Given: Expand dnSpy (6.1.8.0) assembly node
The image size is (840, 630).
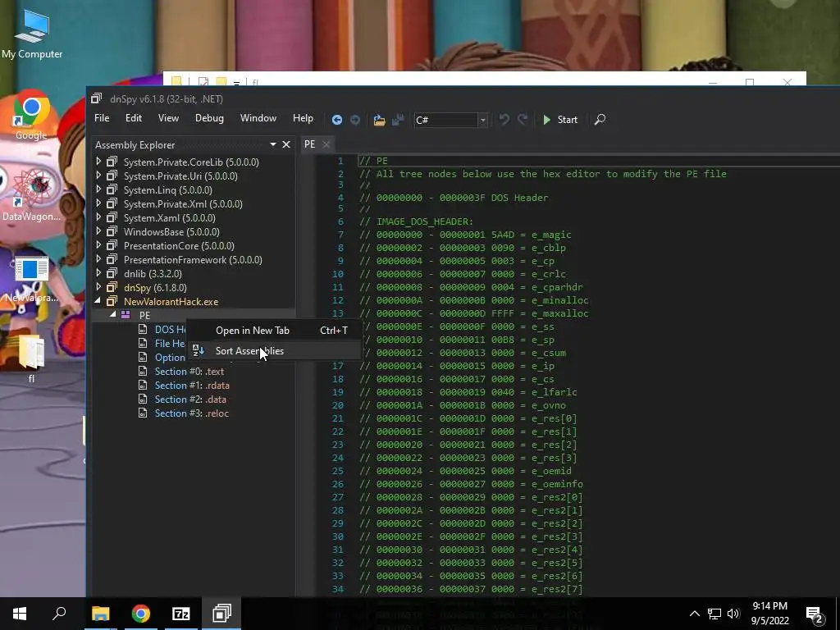Looking at the screenshot, I should (98, 287).
